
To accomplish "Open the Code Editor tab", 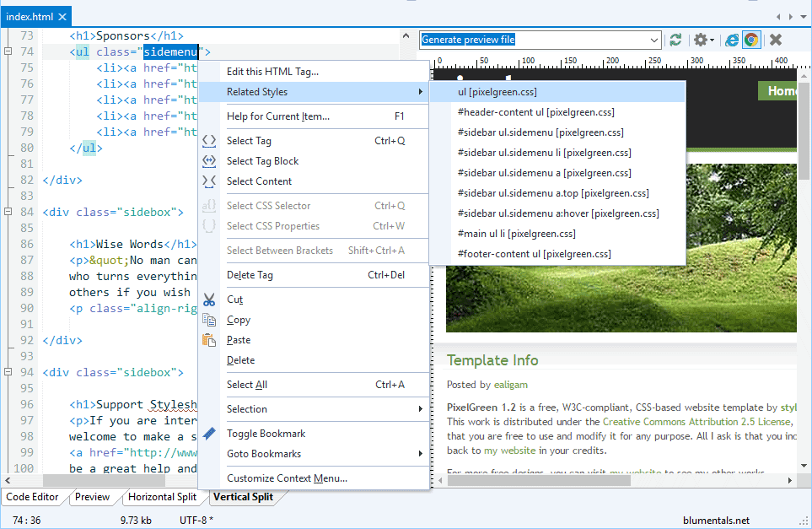I will point(33,497).
